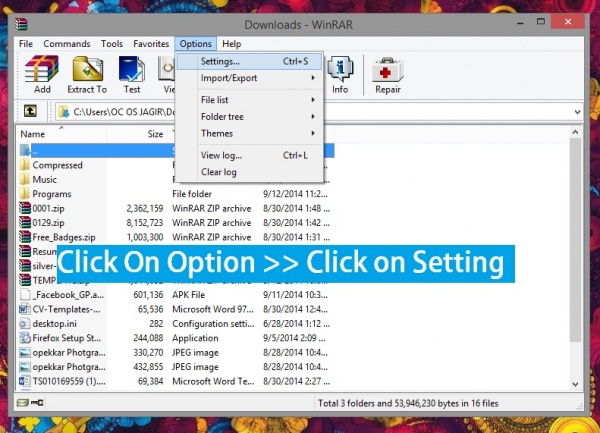Sort file list by Name column

62,134
